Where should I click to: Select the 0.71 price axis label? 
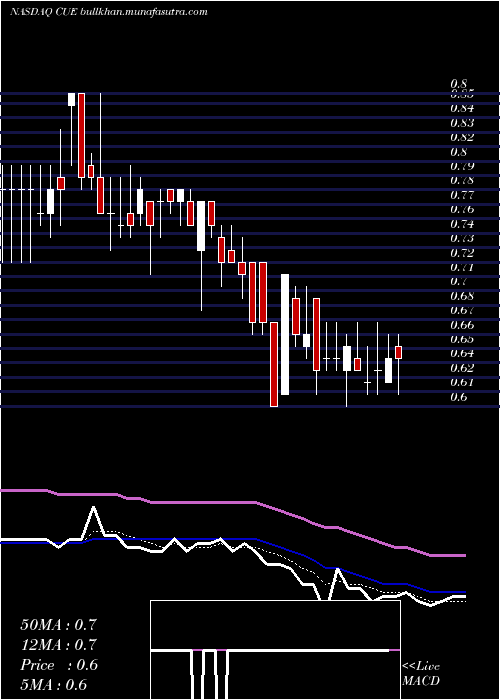pos(462,267)
